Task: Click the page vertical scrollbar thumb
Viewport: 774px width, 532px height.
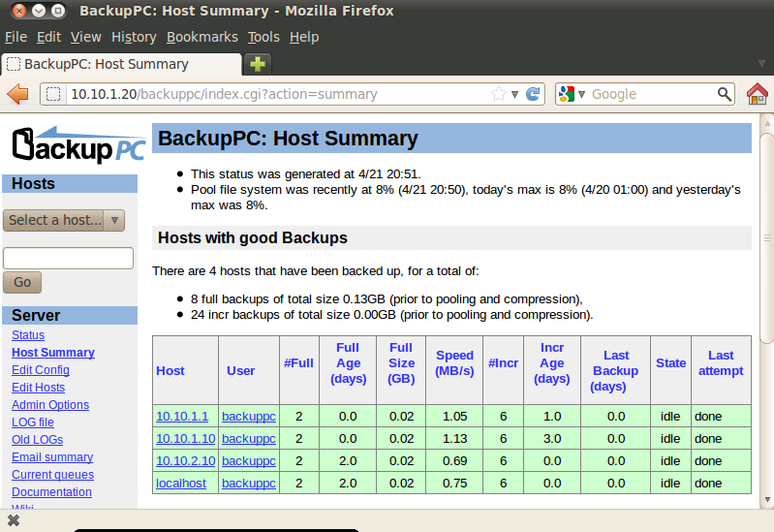Action: tap(766, 237)
